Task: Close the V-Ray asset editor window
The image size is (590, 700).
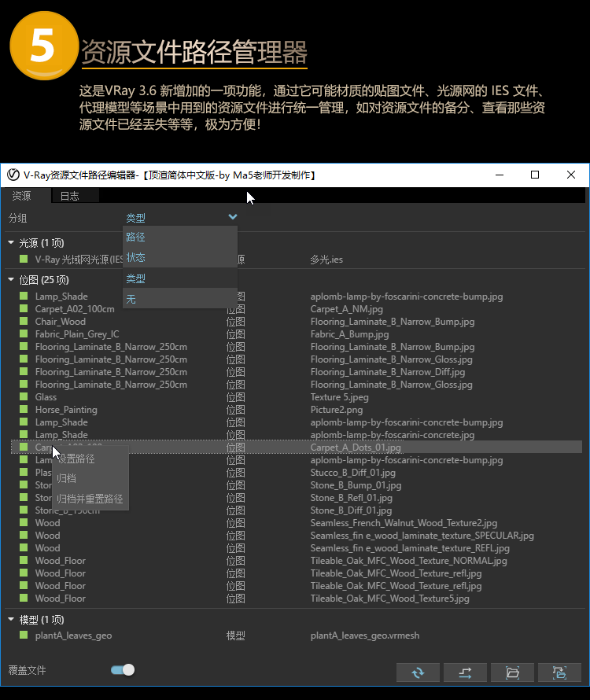Action: (x=571, y=175)
